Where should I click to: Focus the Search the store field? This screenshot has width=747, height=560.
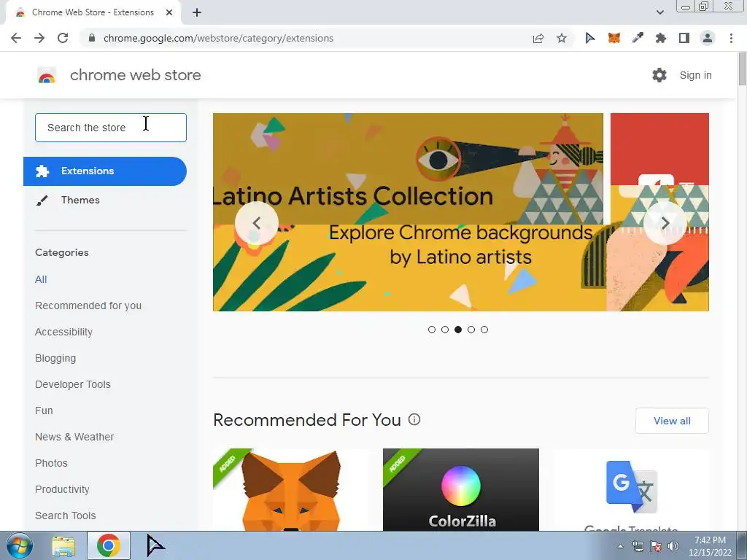pos(111,128)
